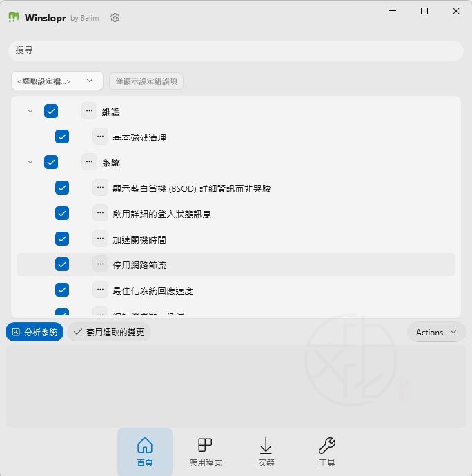Open more options for 最佳化系統回應速度
The image size is (472, 476).
[x=100, y=290]
